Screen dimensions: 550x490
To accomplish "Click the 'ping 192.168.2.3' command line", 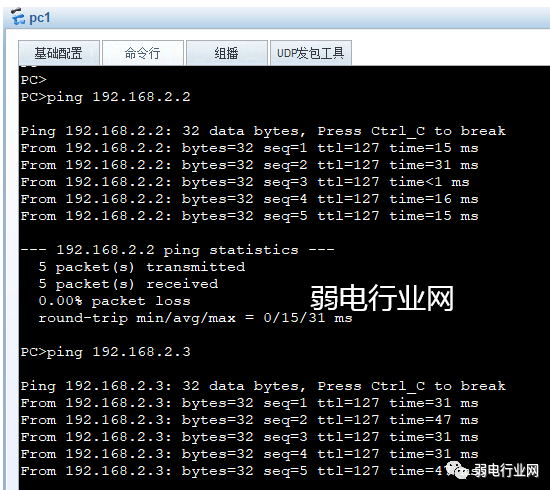I will pos(105,352).
